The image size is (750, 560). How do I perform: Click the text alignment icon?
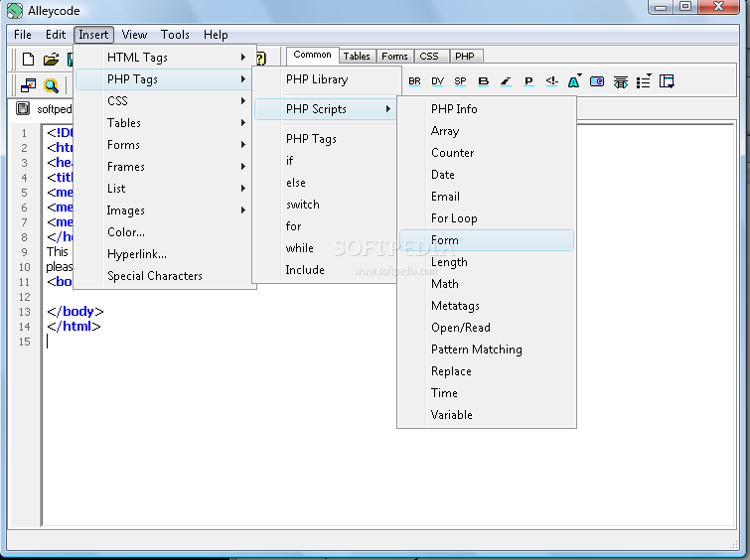[621, 81]
